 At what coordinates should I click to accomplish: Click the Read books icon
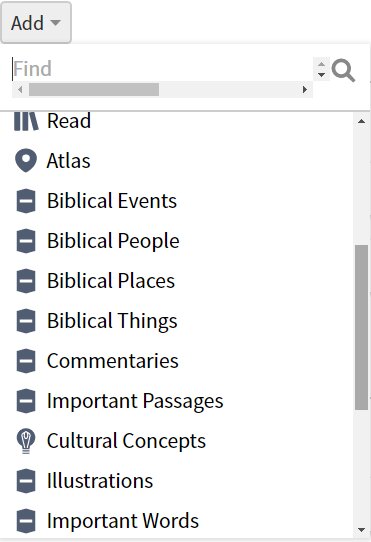coord(26,121)
